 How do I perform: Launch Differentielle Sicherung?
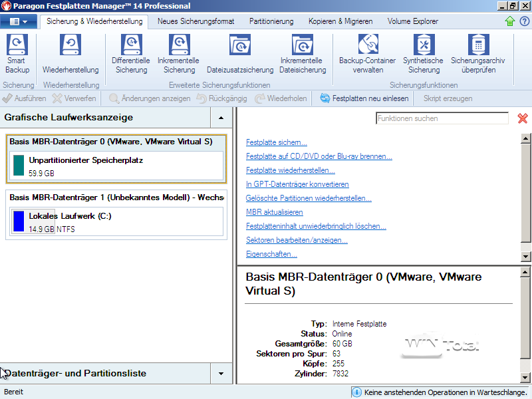click(131, 55)
